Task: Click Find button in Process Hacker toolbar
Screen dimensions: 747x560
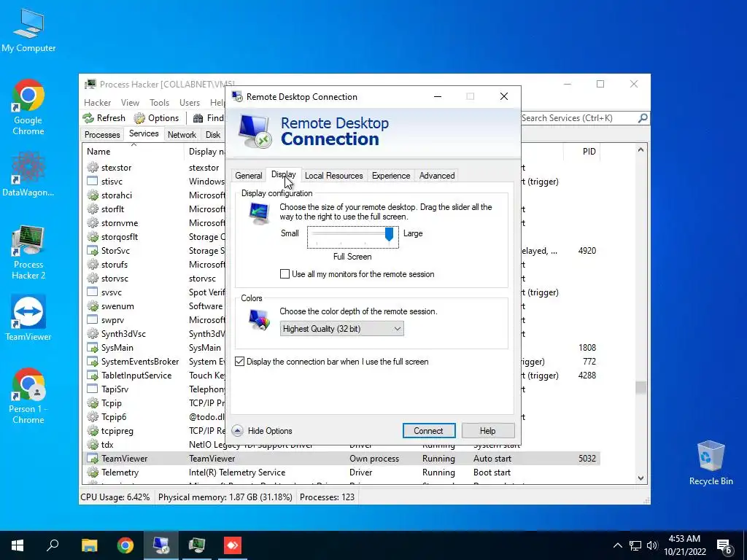Action: [x=208, y=118]
